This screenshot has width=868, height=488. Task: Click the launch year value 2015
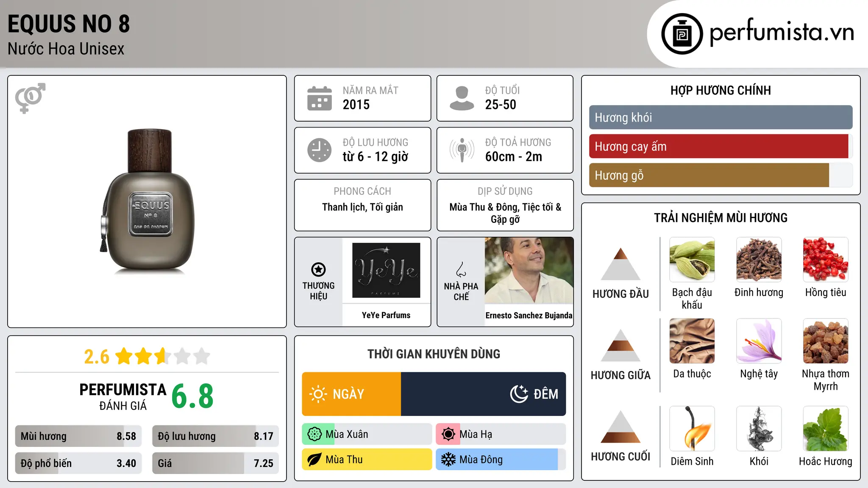click(356, 105)
